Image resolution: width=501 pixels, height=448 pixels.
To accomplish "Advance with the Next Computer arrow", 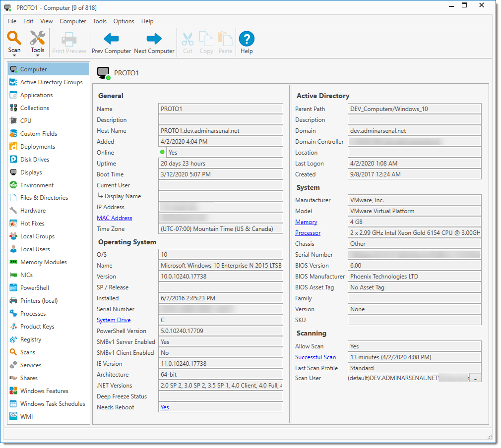I will pos(154,39).
